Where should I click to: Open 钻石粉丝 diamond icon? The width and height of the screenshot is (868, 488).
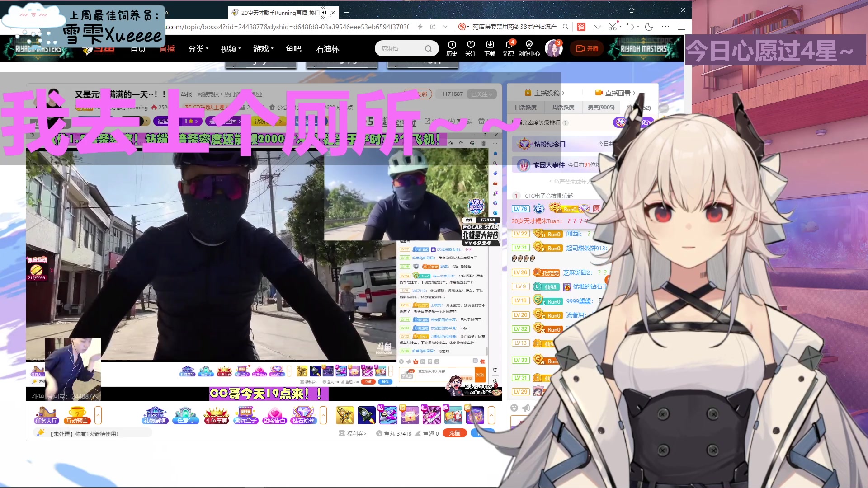303,415
